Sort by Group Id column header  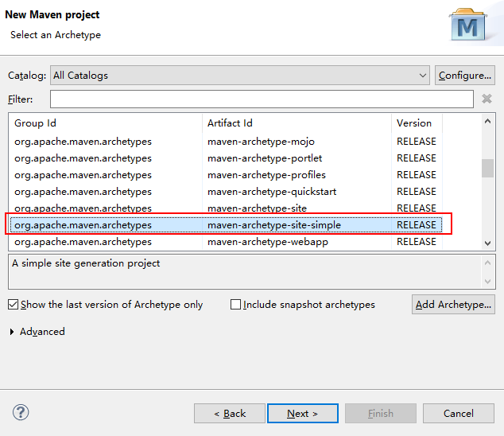coord(106,123)
